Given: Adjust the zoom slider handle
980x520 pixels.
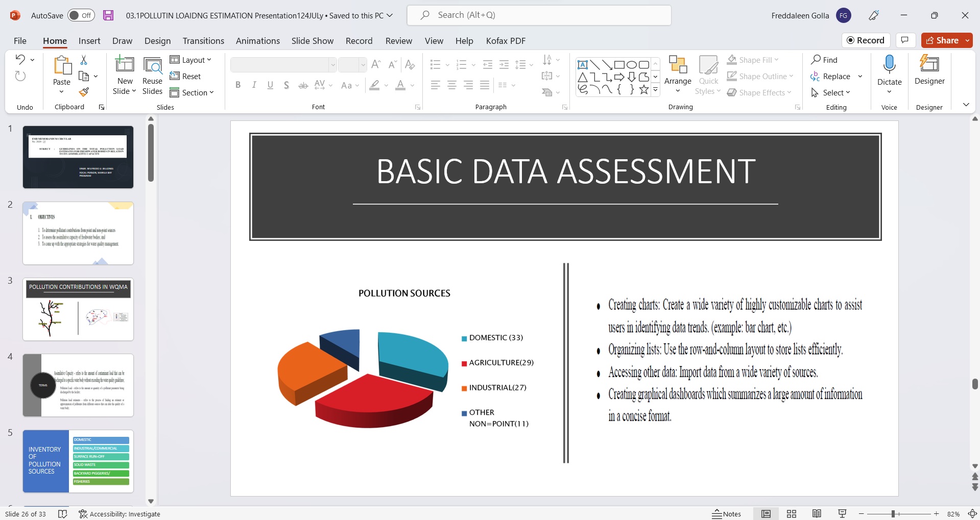Looking at the screenshot, I should [893, 514].
